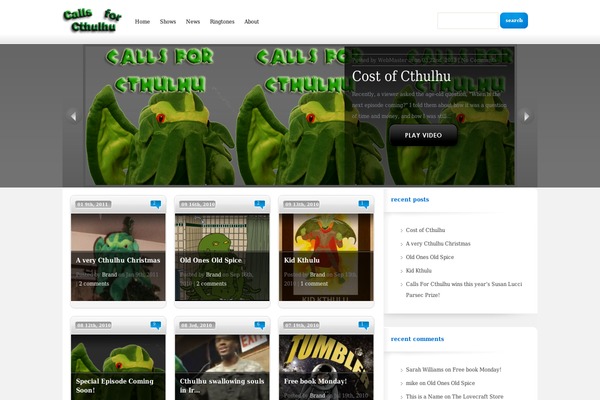Screen dimensions: 600x400
Task: Click the Play Video button
Action: (x=423, y=135)
